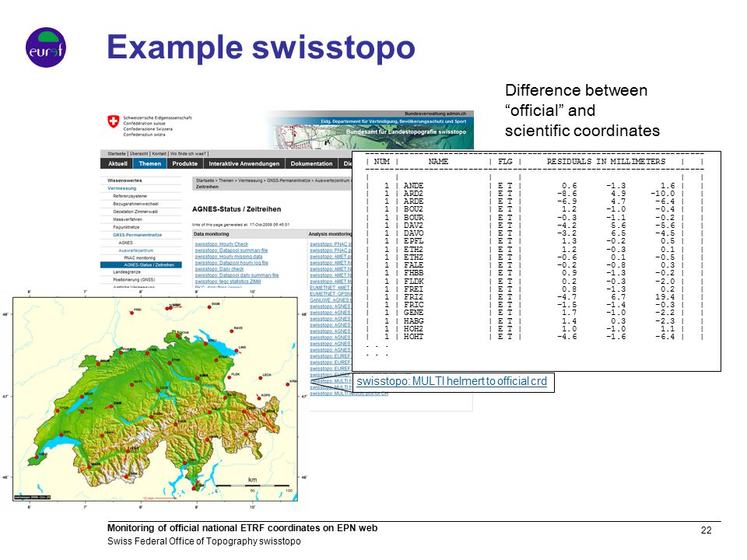Open the Produkte tab
Viewport: 747px width, 560px height.
coord(185,163)
